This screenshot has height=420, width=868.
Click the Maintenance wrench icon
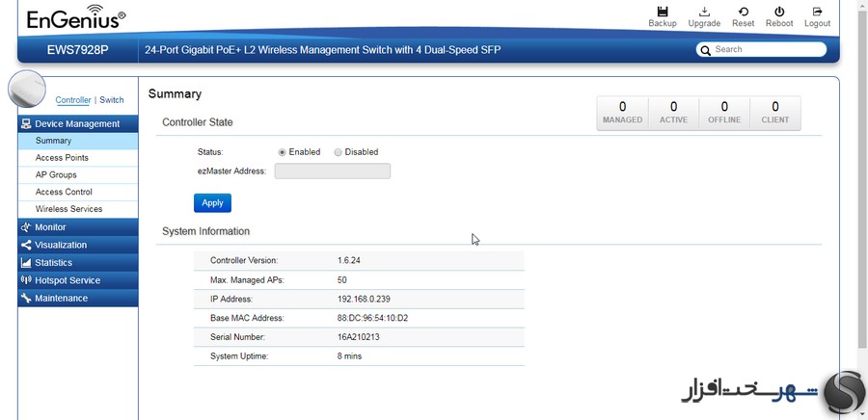(26, 298)
